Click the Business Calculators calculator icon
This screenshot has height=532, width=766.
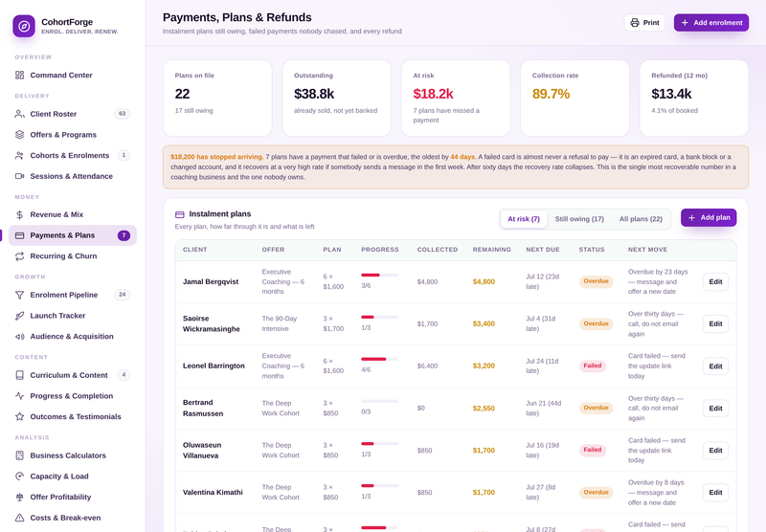pos(19,455)
